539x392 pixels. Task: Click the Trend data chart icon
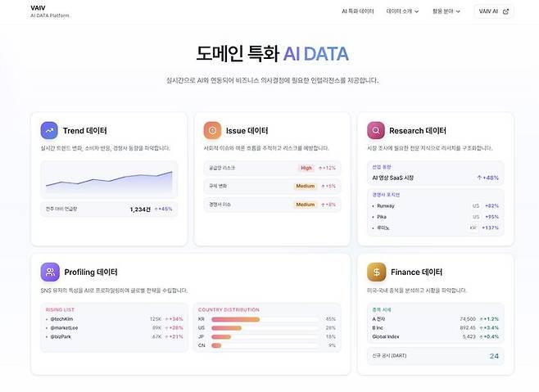coord(49,131)
